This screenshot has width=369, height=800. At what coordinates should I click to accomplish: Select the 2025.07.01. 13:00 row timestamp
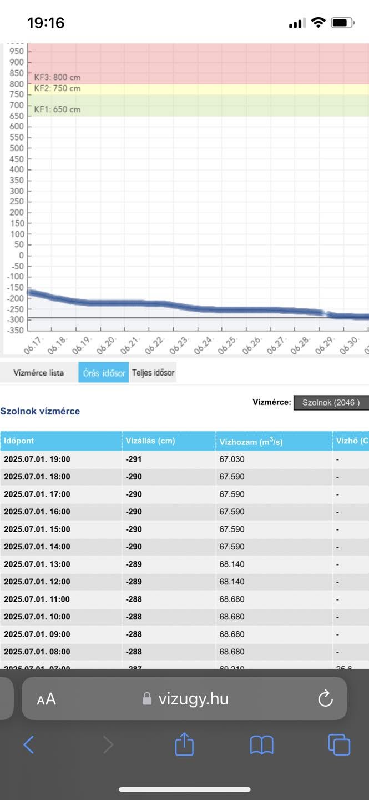[x=37, y=564]
